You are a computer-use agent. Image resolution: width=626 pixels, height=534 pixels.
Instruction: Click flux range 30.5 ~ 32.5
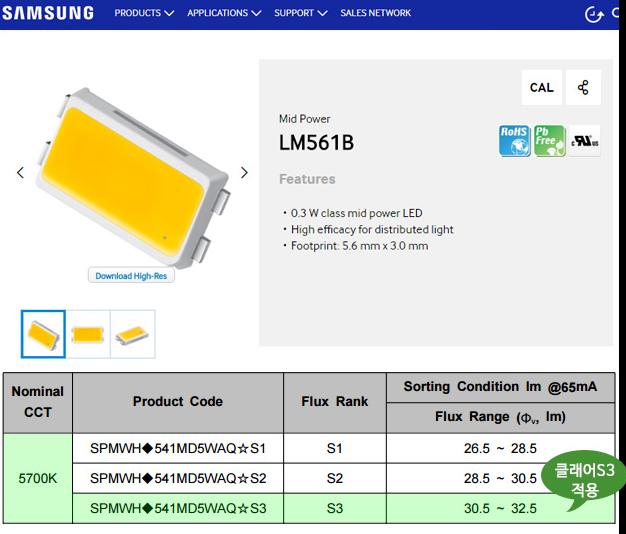pyautogui.click(x=500, y=508)
